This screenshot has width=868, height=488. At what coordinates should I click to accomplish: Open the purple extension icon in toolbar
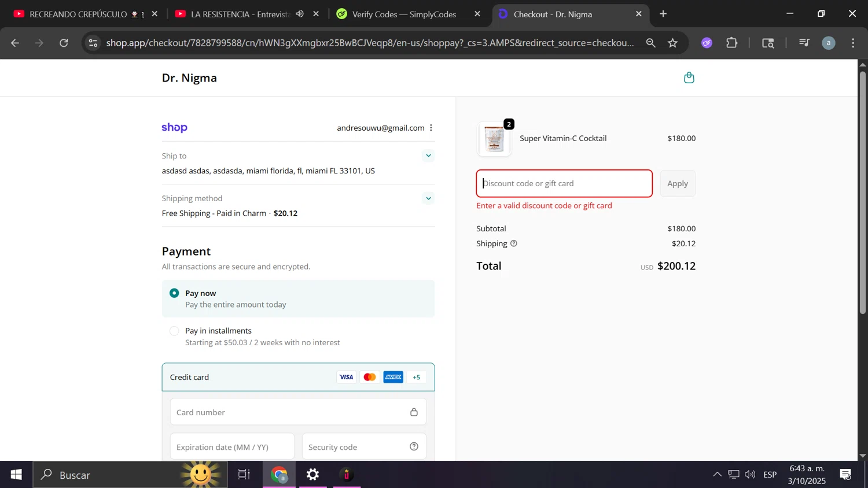tap(707, 43)
